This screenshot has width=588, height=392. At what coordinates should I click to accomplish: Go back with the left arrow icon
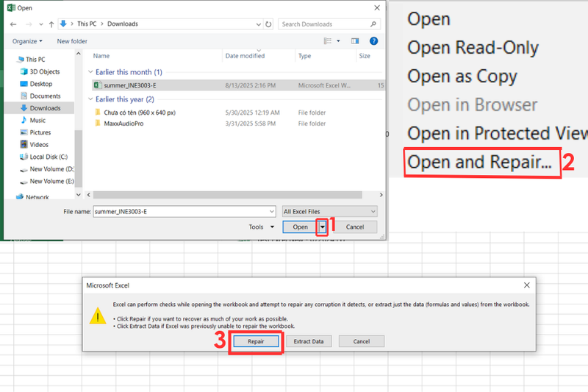pyautogui.click(x=13, y=24)
